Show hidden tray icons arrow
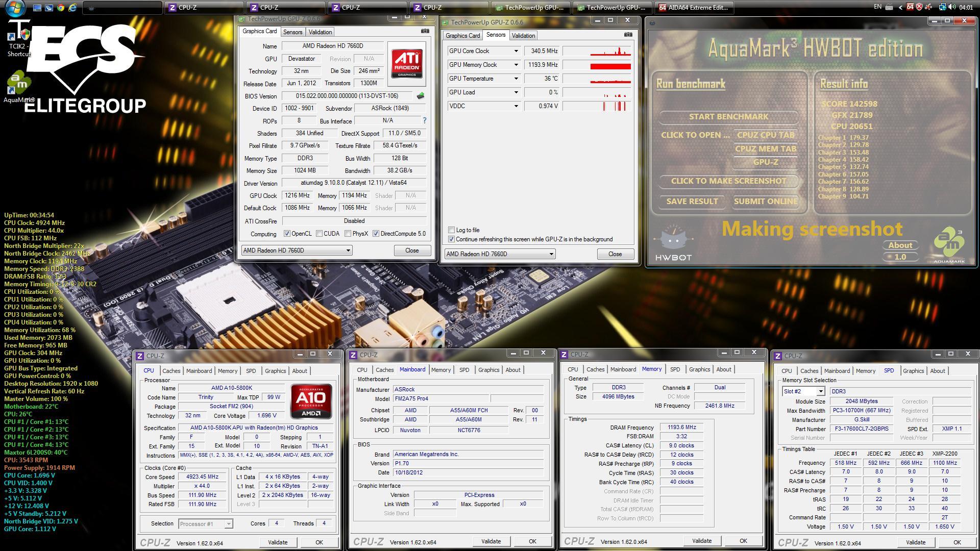The image size is (980, 551). point(900,7)
